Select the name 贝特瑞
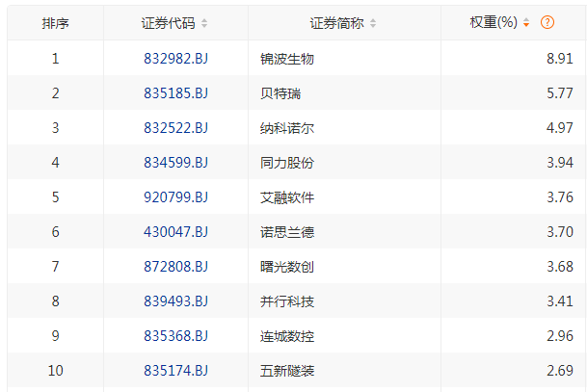Viewport: 587px width, 392px height. [x=280, y=93]
